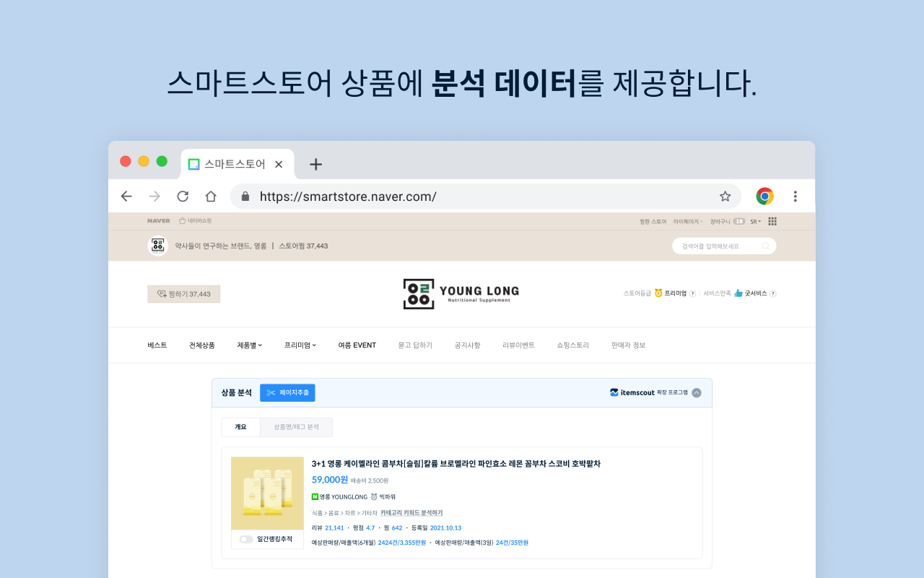
Task: Open the 카테고리 키워드 분석하기 link
Action: [x=411, y=512]
